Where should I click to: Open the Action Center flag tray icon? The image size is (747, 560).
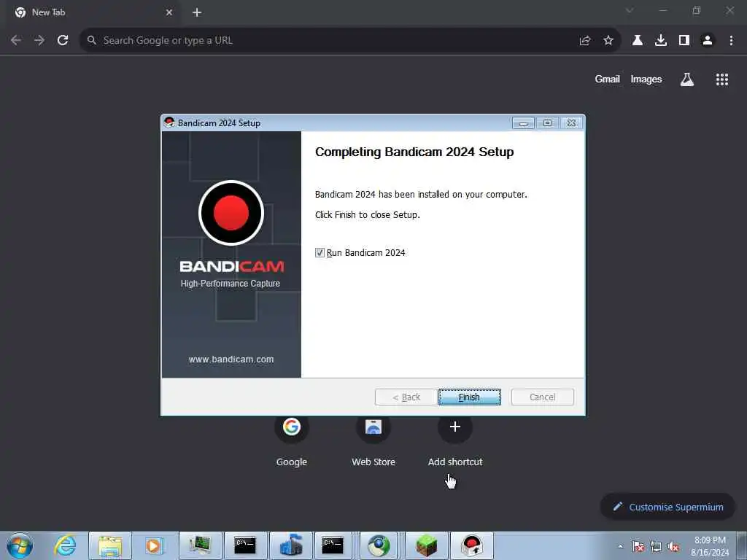[638, 546]
